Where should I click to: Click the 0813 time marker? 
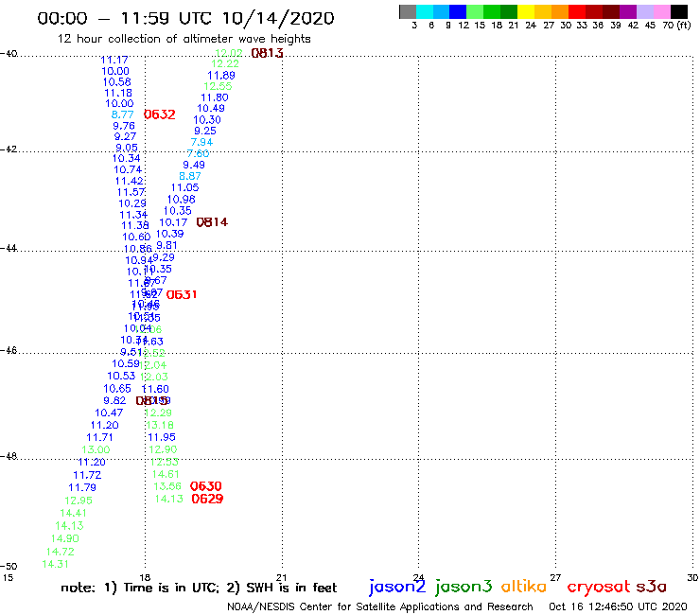click(267, 53)
